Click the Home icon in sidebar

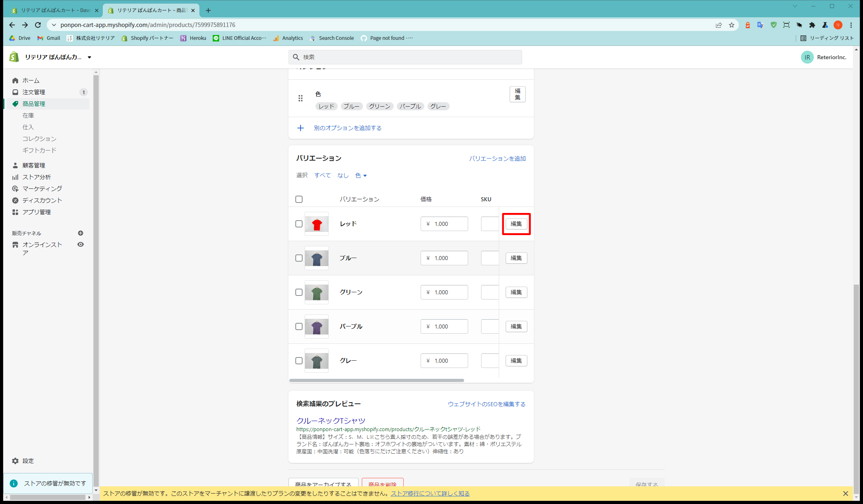pyautogui.click(x=15, y=81)
